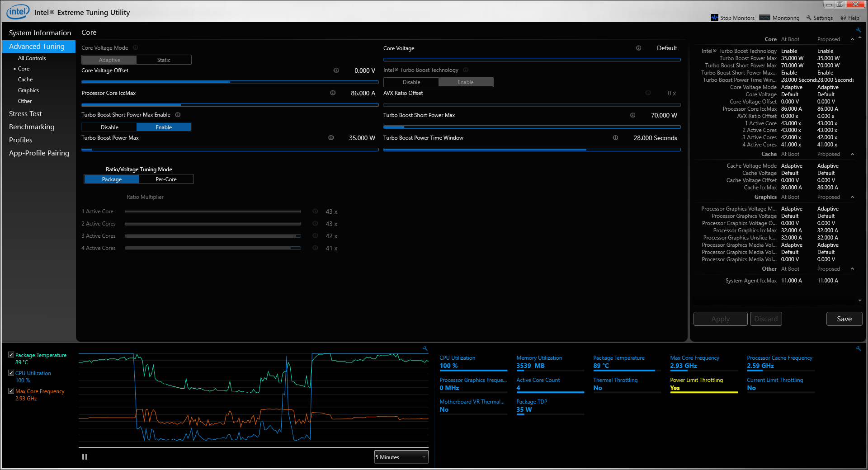Disable Intel Turbo Boost Technology
The width and height of the screenshot is (868, 470).
tap(411, 82)
